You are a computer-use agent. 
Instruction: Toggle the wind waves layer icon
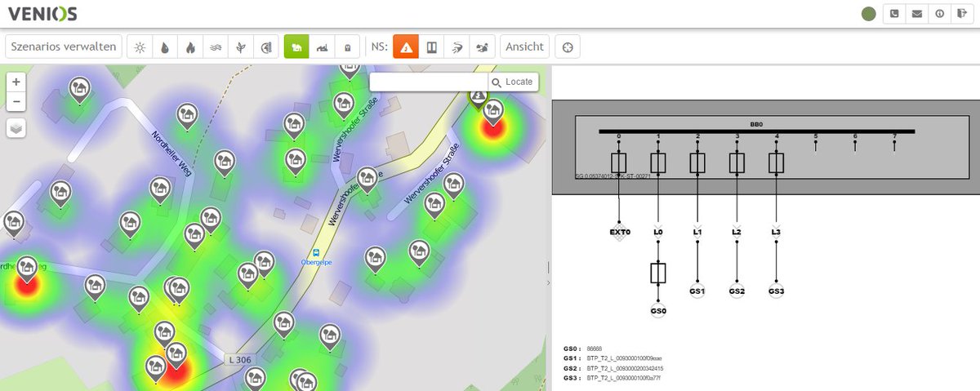click(216, 47)
